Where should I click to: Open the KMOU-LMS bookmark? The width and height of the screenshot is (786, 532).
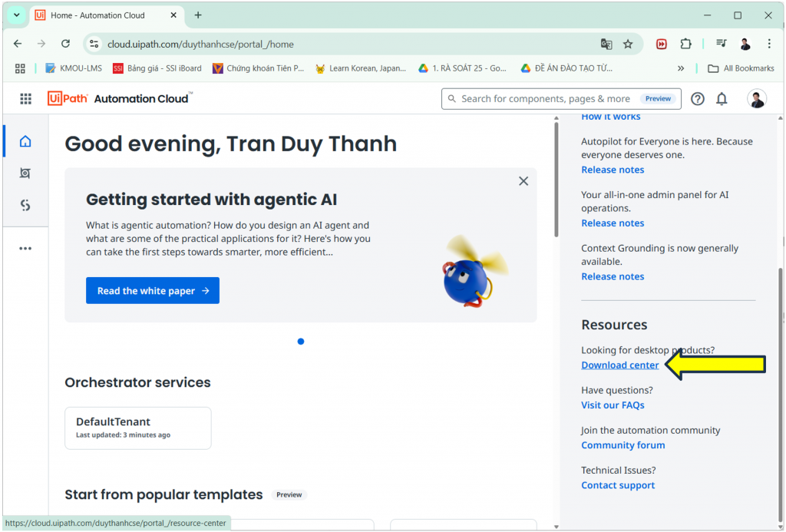74,68
